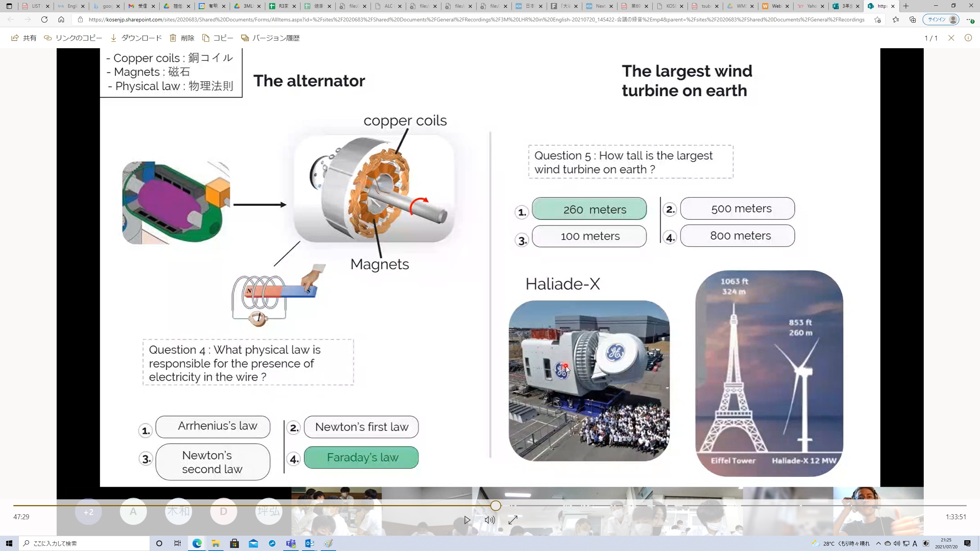This screenshot has height=551, width=980.
Task: Open Mail app from taskbar
Action: tap(253, 543)
